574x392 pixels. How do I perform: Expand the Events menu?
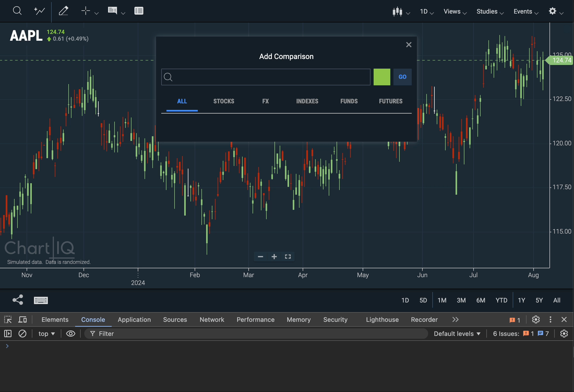526,11
